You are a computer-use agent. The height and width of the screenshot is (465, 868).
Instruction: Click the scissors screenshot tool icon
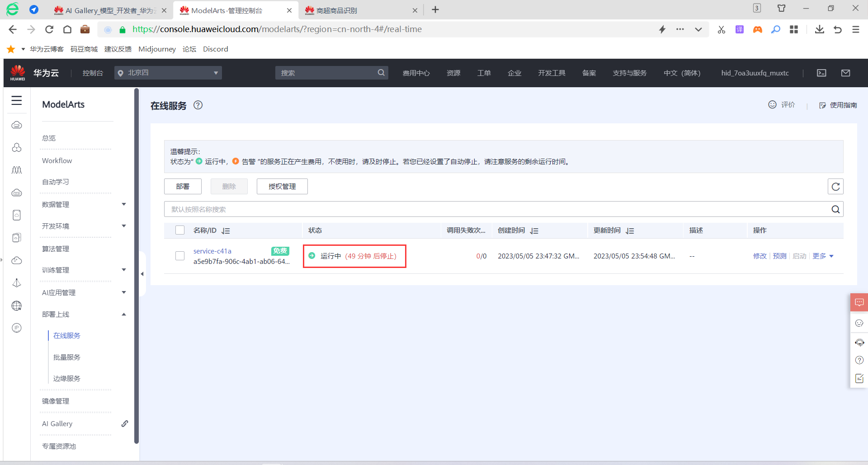coord(721,29)
